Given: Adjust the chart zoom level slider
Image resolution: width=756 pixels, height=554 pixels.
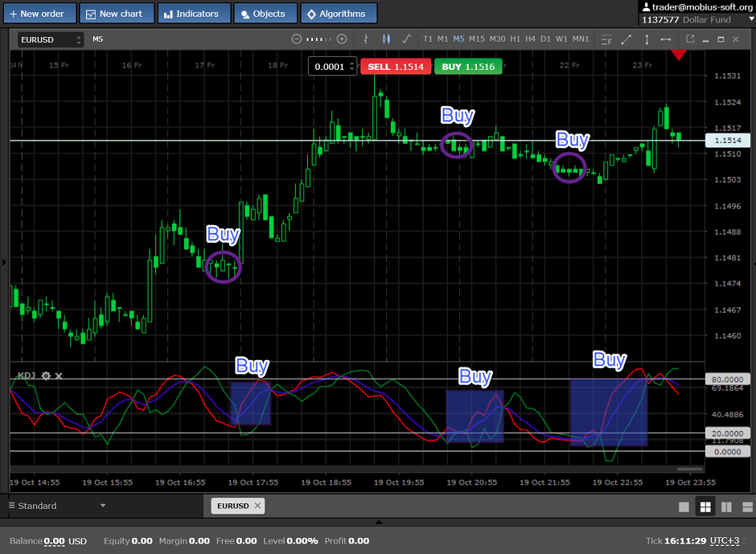Looking at the screenshot, I should click(318, 39).
